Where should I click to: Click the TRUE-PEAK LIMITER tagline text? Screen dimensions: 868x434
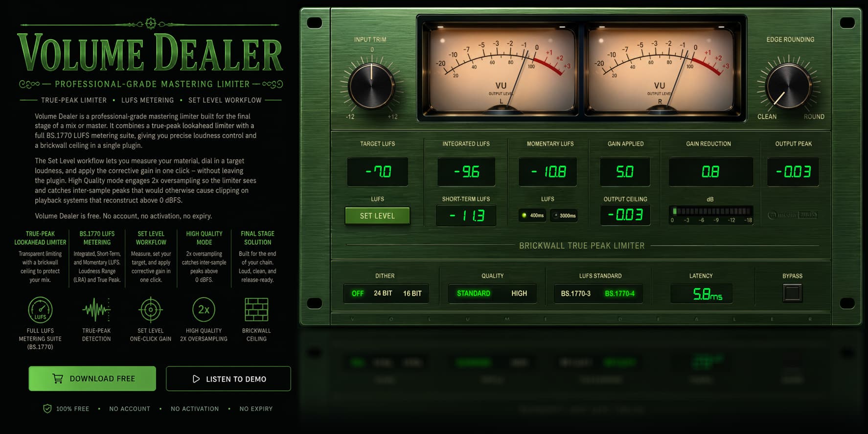[74, 100]
